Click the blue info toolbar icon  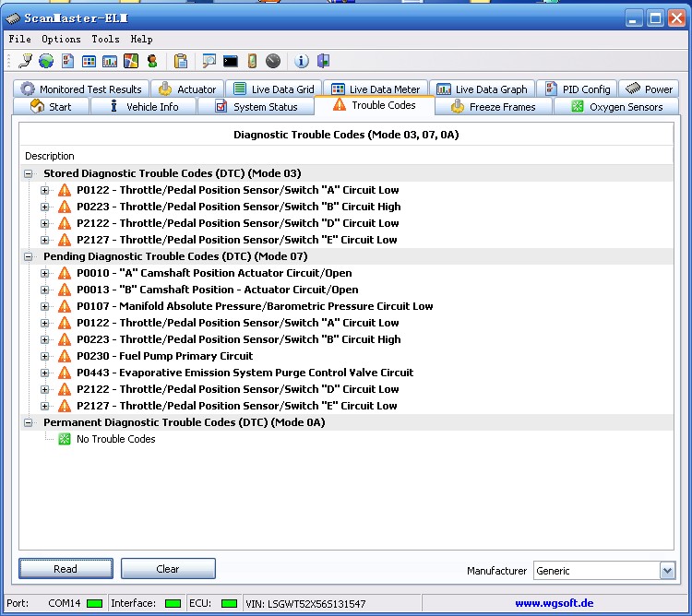click(x=302, y=61)
